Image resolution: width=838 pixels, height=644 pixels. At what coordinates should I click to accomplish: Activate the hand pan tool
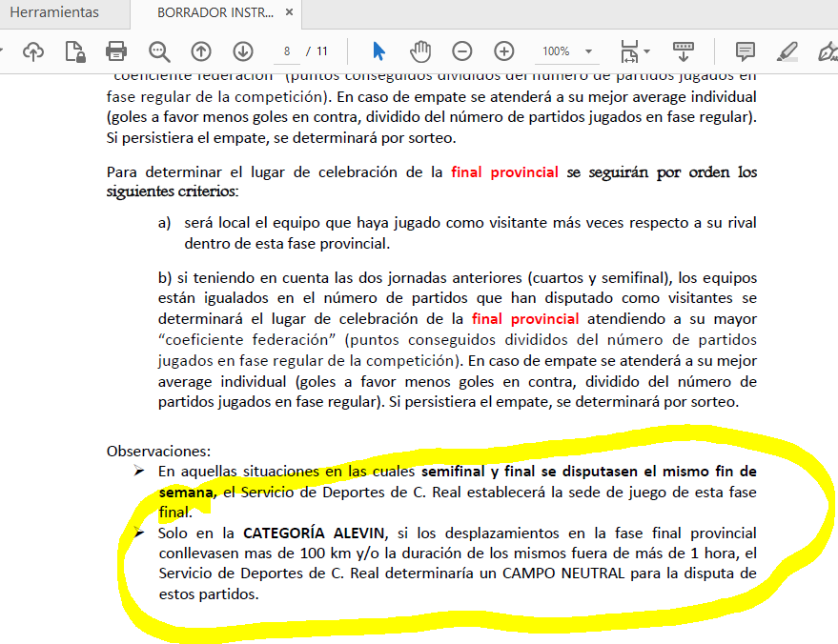point(420,51)
